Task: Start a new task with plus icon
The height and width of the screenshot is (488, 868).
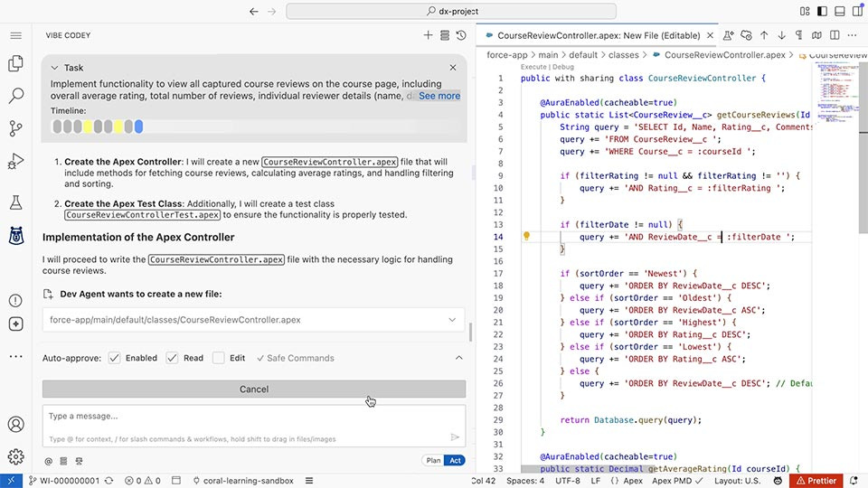Action: (428, 35)
